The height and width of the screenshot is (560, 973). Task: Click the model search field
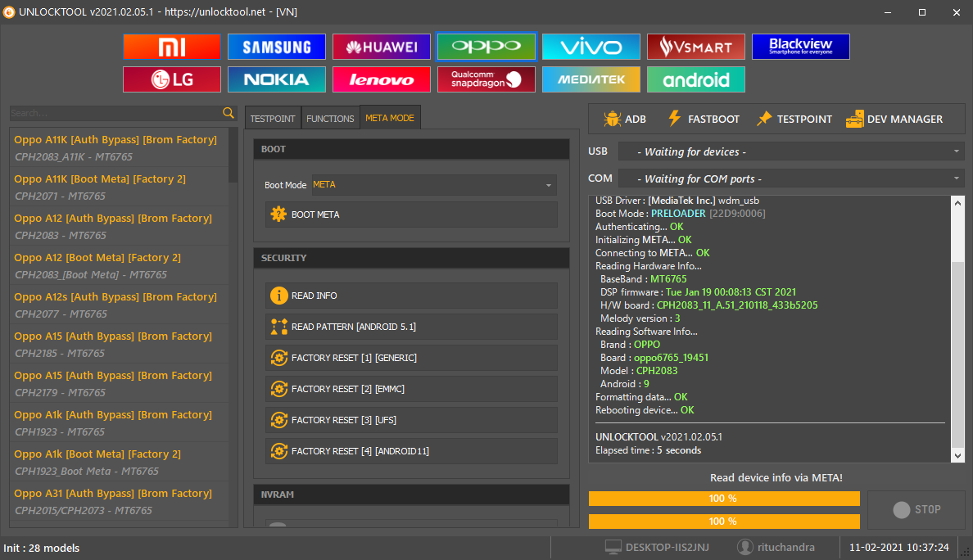(x=116, y=113)
